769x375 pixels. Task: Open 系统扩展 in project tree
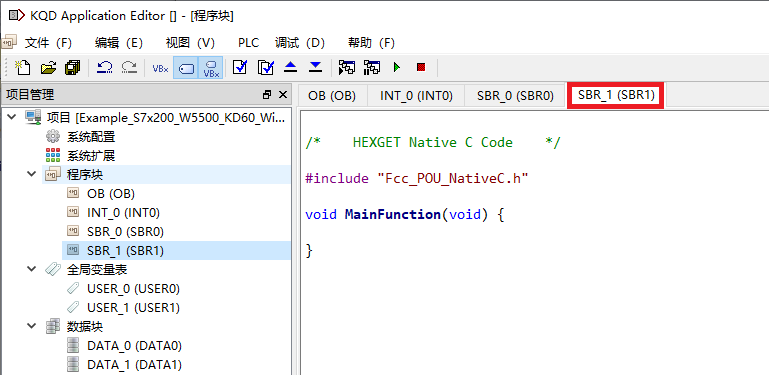(x=91, y=156)
